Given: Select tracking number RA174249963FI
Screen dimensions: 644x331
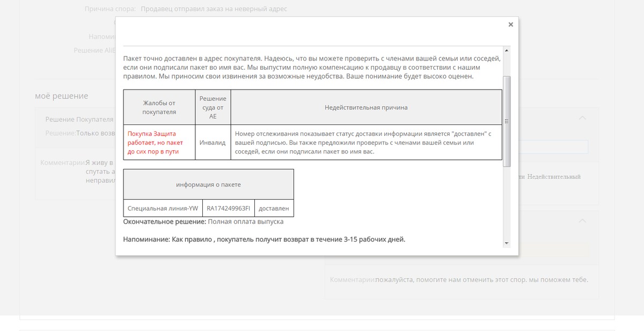Looking at the screenshot, I should click(228, 208).
